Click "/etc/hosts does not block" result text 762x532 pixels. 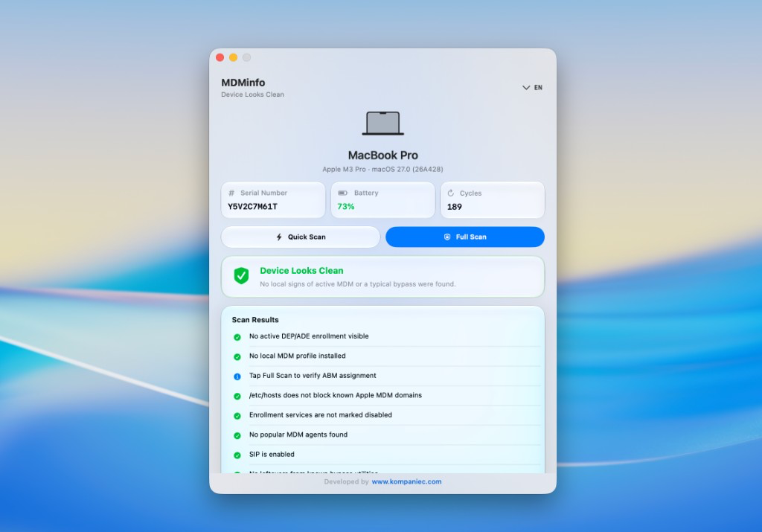336,395
